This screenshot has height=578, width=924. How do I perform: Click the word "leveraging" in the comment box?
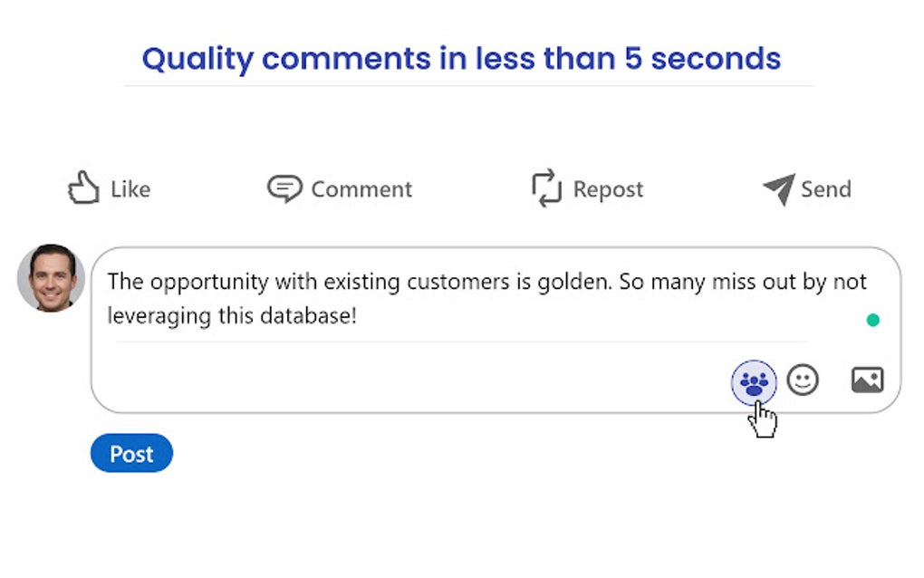(154, 316)
